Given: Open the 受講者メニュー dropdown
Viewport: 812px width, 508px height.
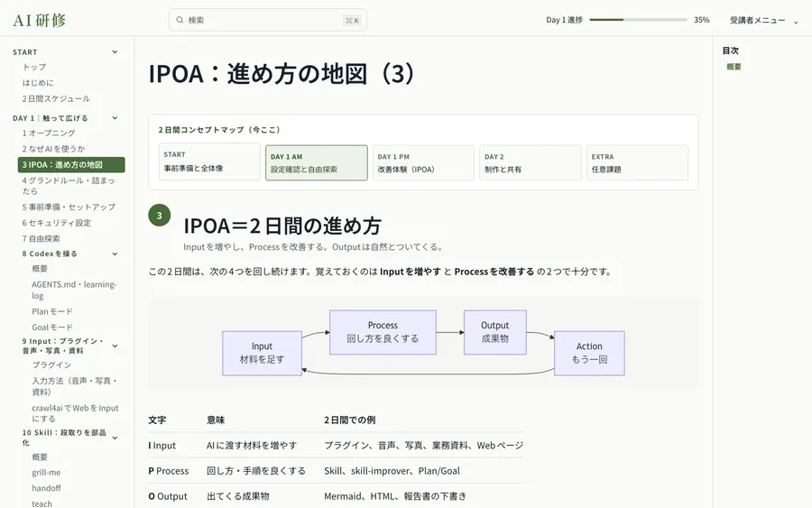Looking at the screenshot, I should coord(764,20).
